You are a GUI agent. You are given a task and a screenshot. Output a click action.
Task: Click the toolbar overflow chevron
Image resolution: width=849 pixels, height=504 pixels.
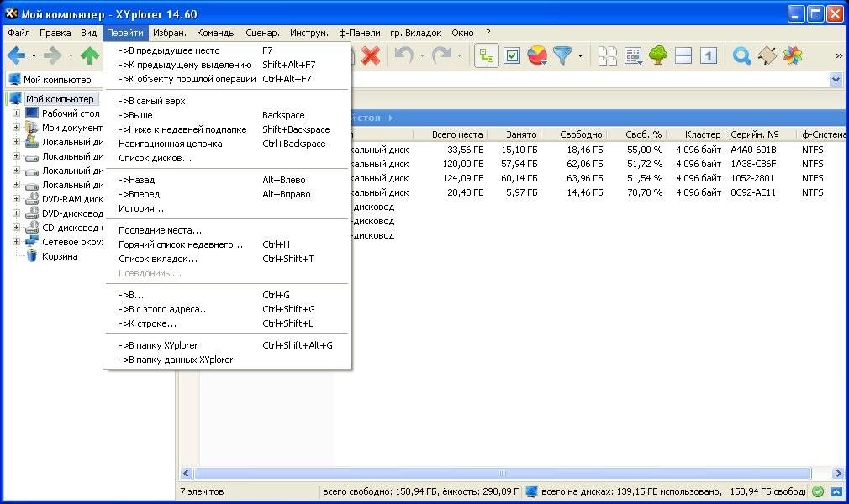click(839, 55)
